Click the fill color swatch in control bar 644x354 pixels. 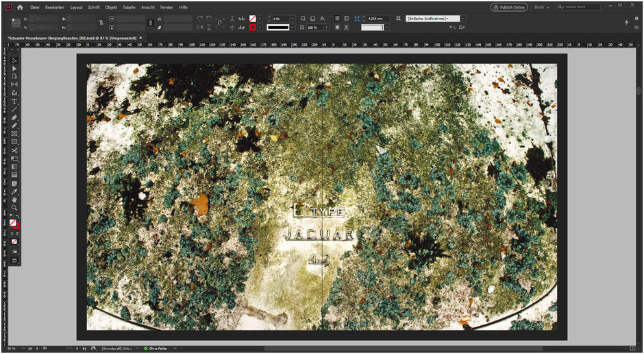(253, 19)
